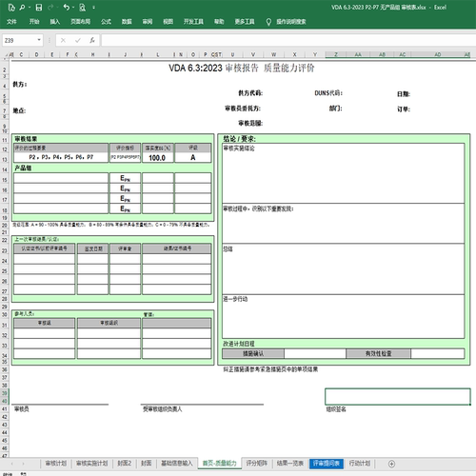The width and height of the screenshot is (476, 476).
Task: Click the select-all corner triangle of the sheet
Action: (x=8, y=54)
